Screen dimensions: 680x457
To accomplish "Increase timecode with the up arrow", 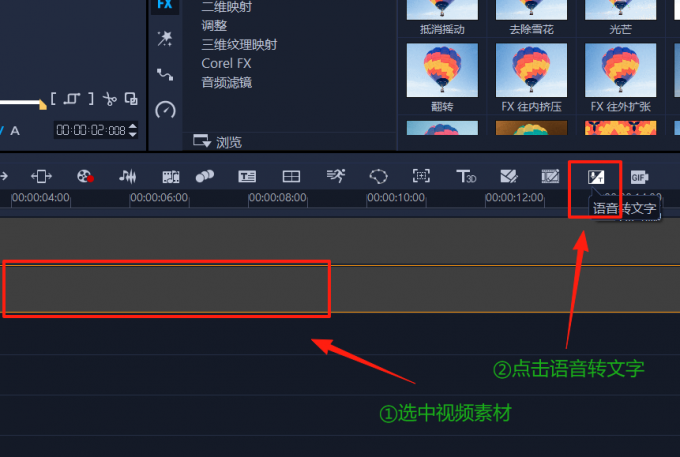I will coord(133,126).
